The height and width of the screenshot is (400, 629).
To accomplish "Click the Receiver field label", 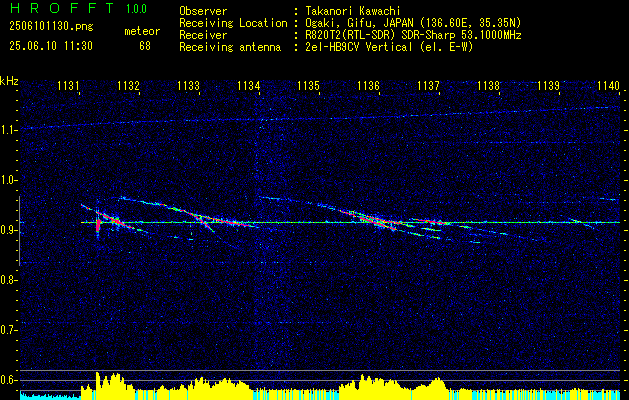I will click(x=203, y=35).
